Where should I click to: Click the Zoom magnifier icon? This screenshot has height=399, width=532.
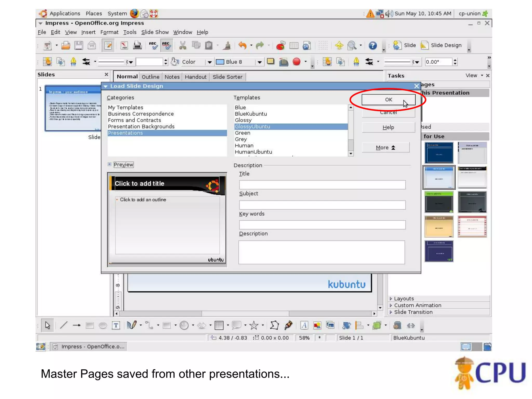(352, 46)
